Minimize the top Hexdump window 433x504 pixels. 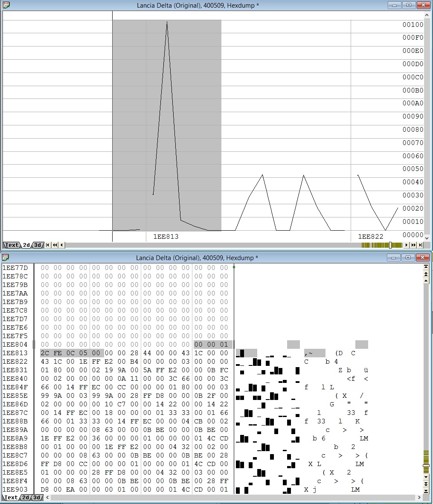click(395, 5)
